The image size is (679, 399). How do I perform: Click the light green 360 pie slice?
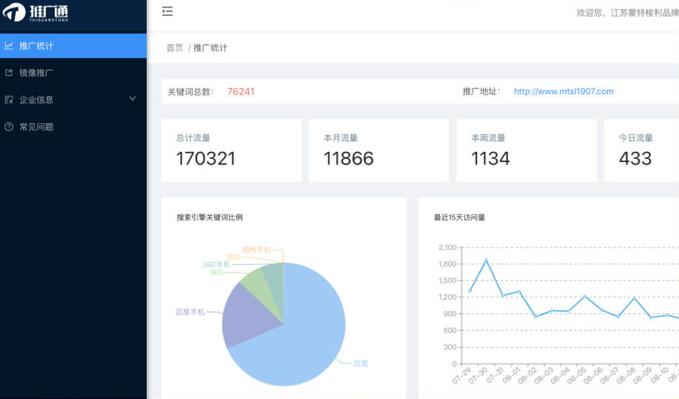click(259, 286)
